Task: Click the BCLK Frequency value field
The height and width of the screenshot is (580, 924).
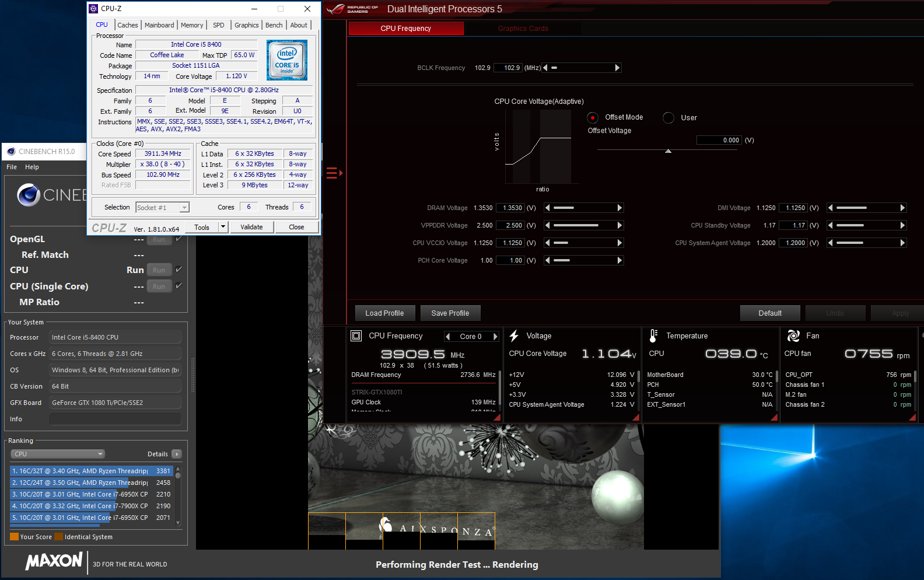Action: click(x=508, y=68)
